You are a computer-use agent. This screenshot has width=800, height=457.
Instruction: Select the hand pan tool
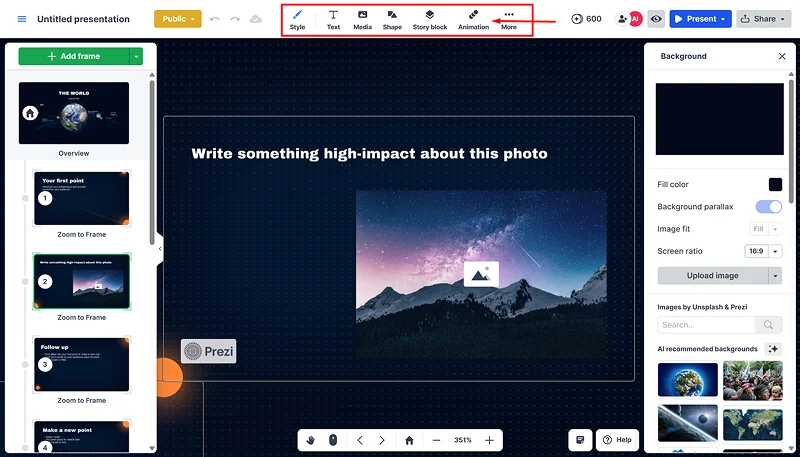(311, 440)
